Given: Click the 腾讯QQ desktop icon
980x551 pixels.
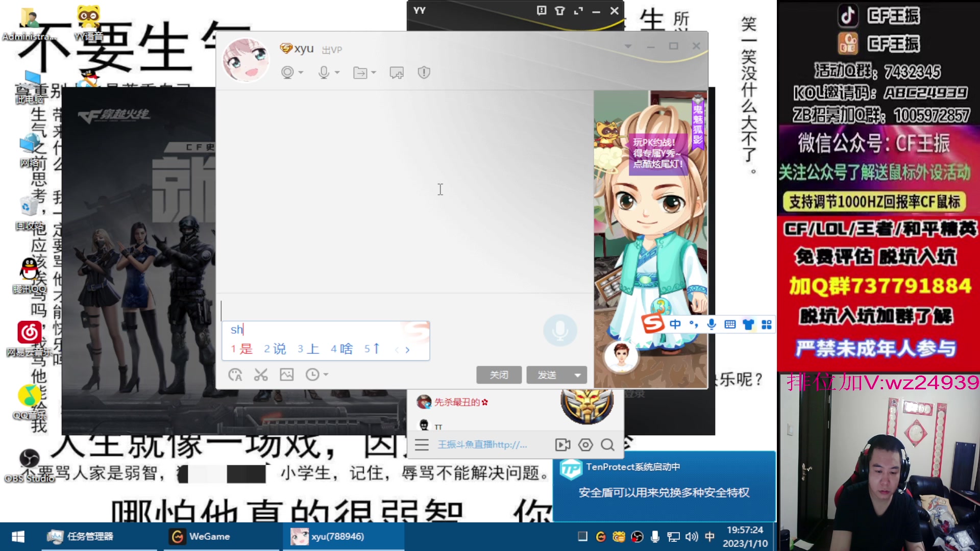Looking at the screenshot, I should pyautogui.click(x=30, y=275).
